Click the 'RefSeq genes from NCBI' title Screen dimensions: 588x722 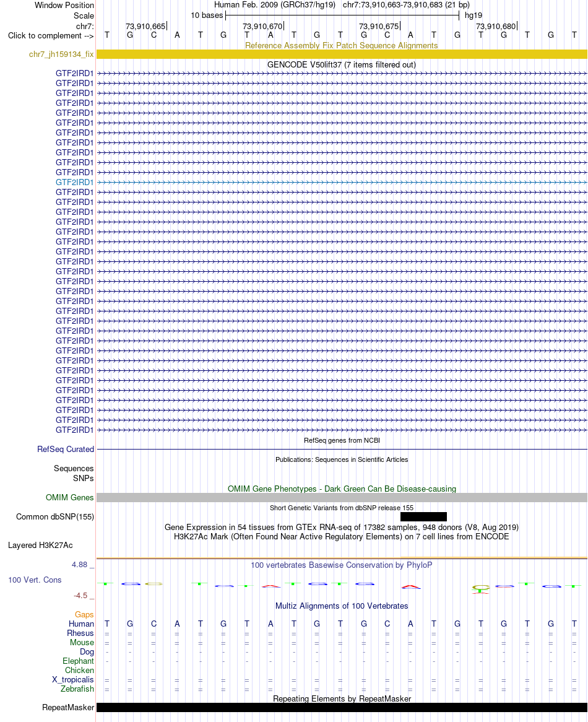click(x=342, y=440)
